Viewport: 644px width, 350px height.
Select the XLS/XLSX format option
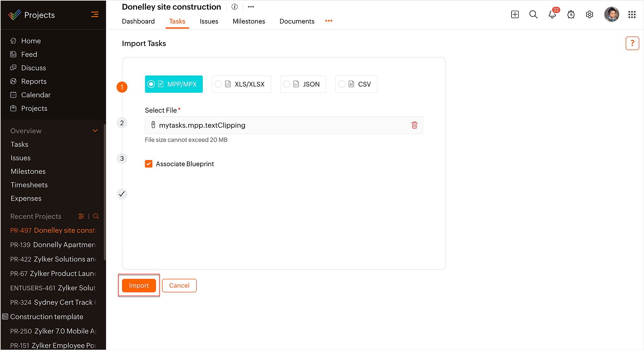[x=241, y=84]
